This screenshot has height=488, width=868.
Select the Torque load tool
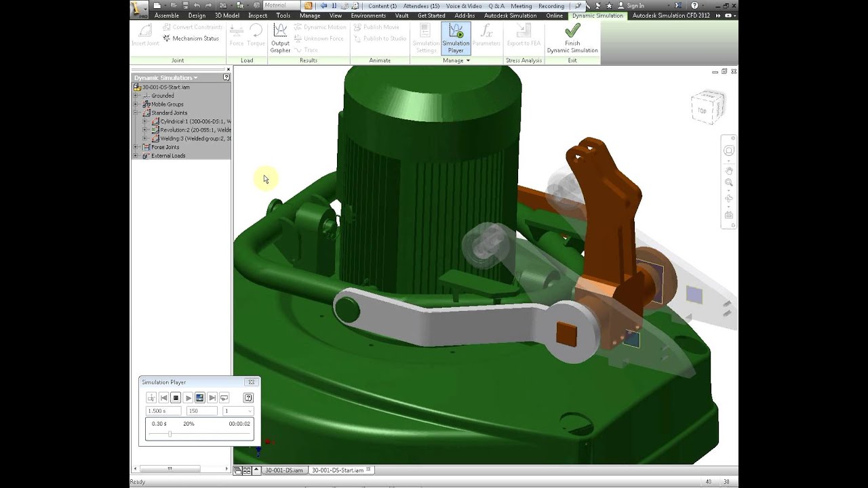point(256,35)
